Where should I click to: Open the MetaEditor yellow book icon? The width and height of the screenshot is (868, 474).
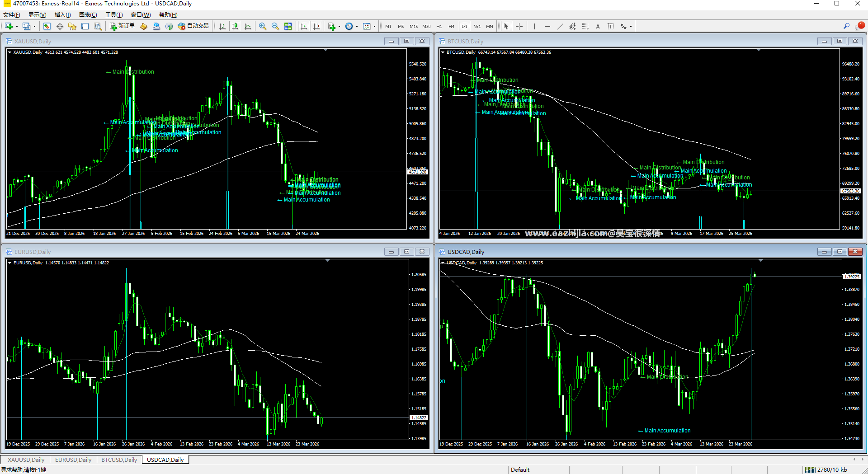144,26
